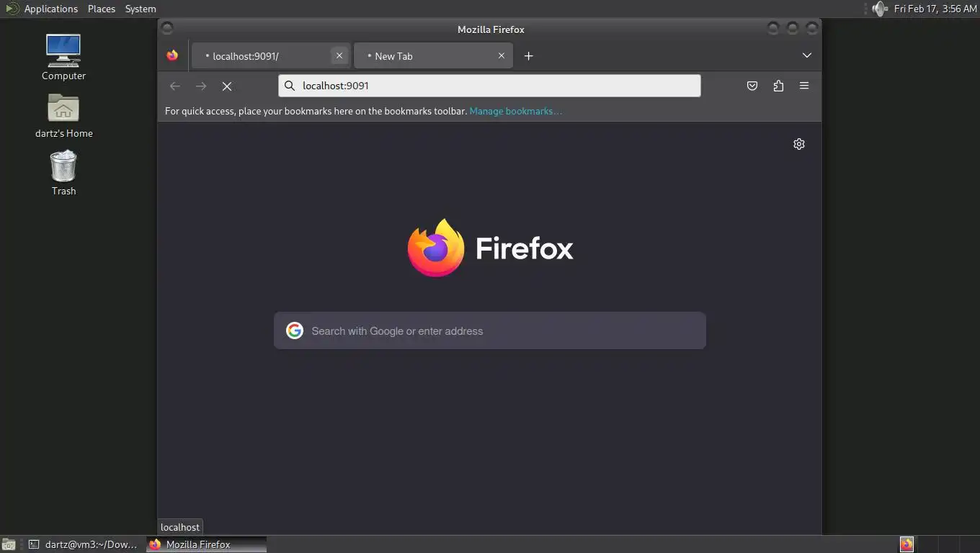Image resolution: width=980 pixels, height=553 pixels.
Task: Switch to the dartz@vm3 terminal taskbar item
Action: (x=83, y=544)
